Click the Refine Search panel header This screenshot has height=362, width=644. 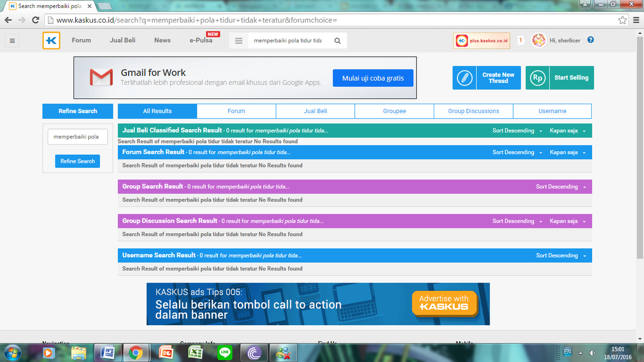point(77,111)
